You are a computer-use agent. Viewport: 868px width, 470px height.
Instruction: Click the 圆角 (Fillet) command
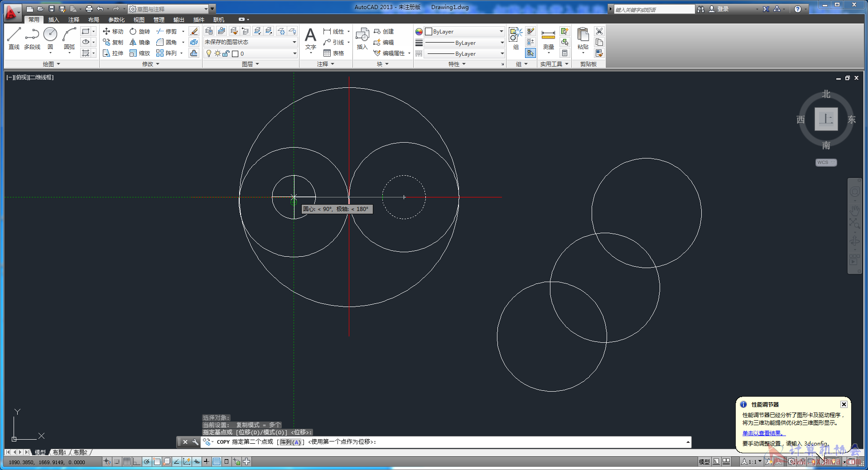pos(166,42)
